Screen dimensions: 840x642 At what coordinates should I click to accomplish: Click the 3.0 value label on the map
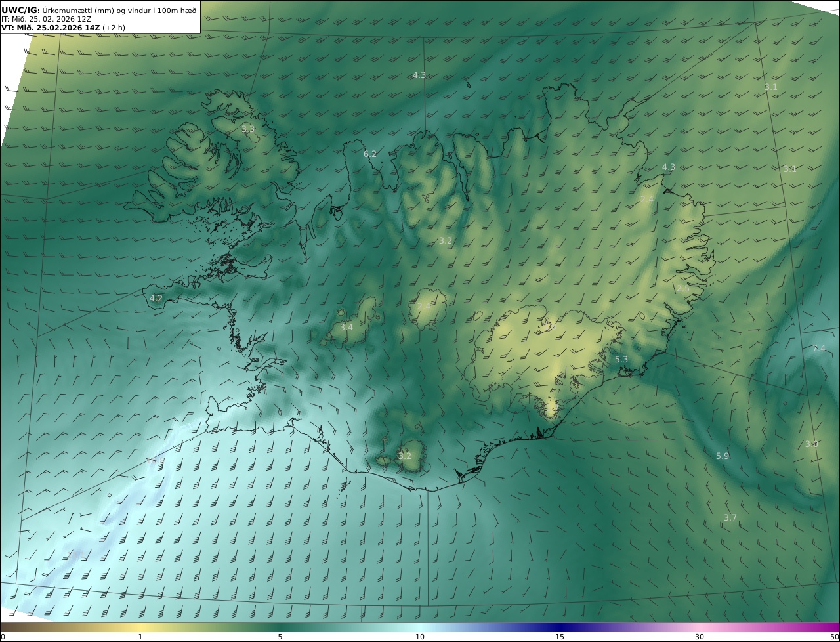click(811, 444)
